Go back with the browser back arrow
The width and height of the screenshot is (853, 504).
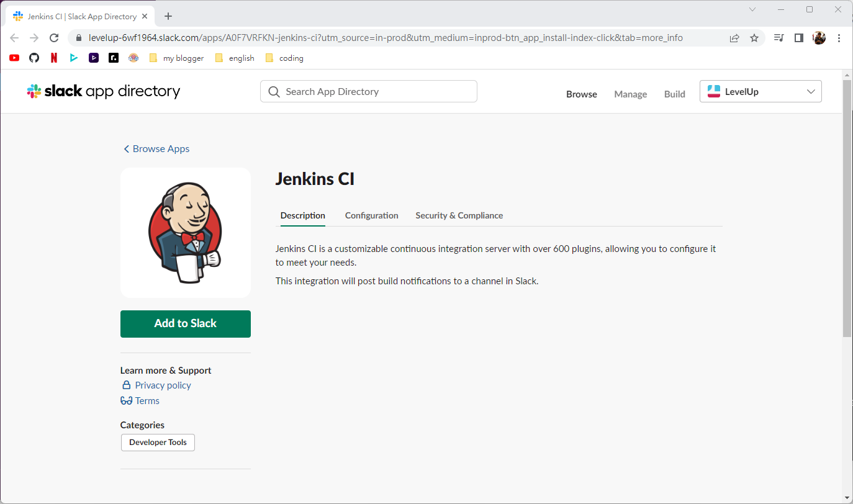14,38
